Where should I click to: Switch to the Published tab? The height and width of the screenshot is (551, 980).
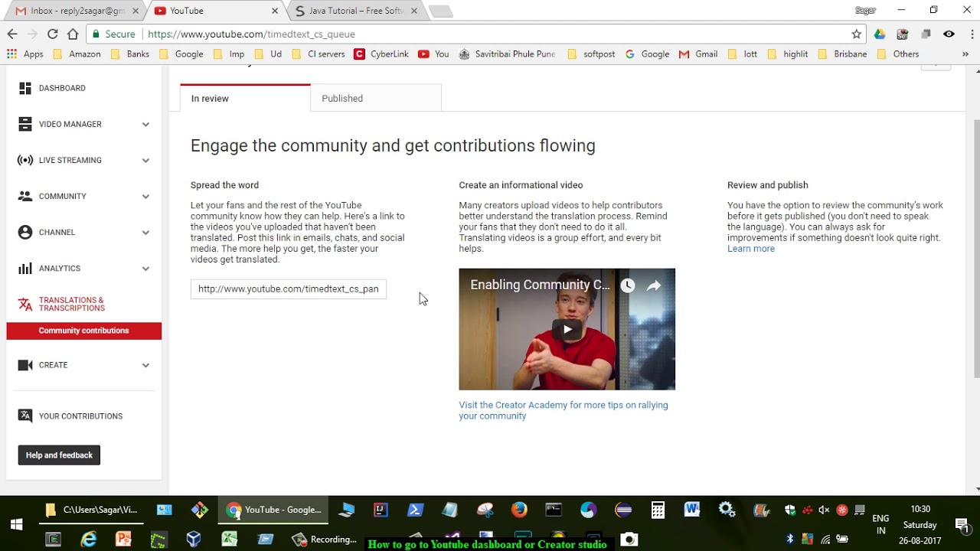[x=341, y=98]
